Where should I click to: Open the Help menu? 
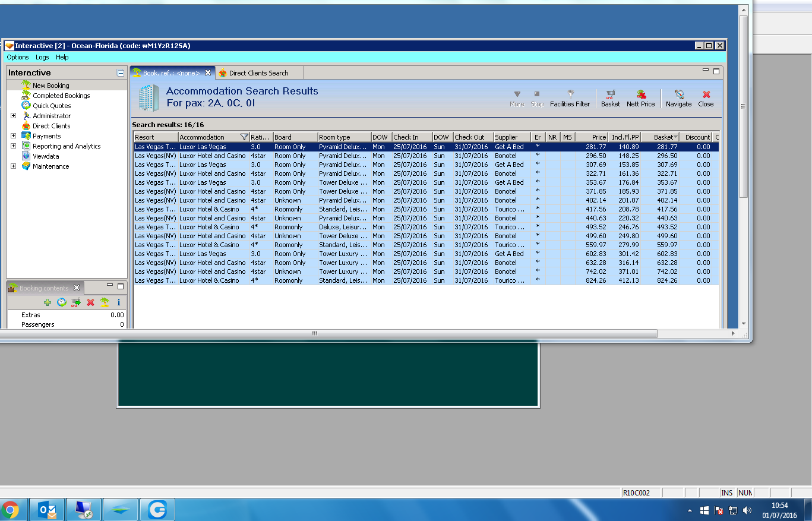pos(62,57)
